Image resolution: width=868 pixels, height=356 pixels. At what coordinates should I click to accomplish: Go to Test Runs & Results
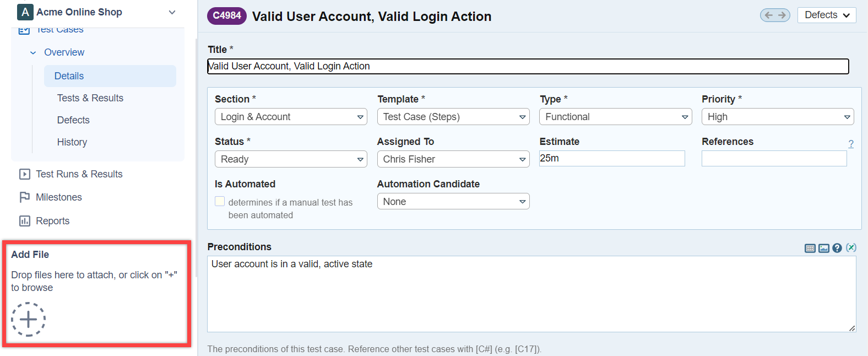(x=79, y=174)
